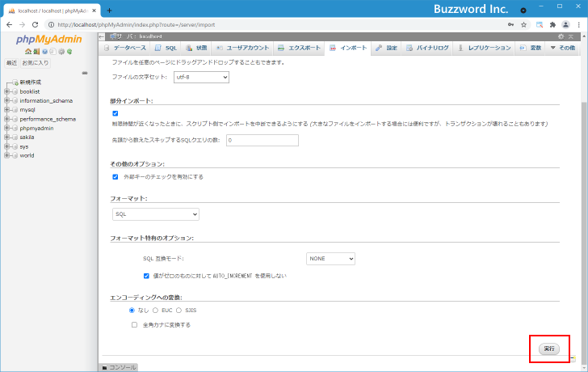Viewport: 588px width, 372px height.
Task: Open the その他 more tabs dropdown
Action: (562, 48)
